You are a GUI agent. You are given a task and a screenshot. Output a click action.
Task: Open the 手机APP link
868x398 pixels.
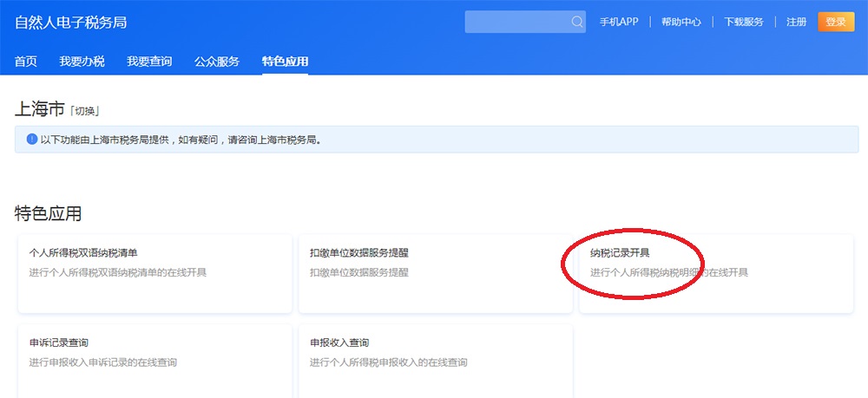click(619, 22)
